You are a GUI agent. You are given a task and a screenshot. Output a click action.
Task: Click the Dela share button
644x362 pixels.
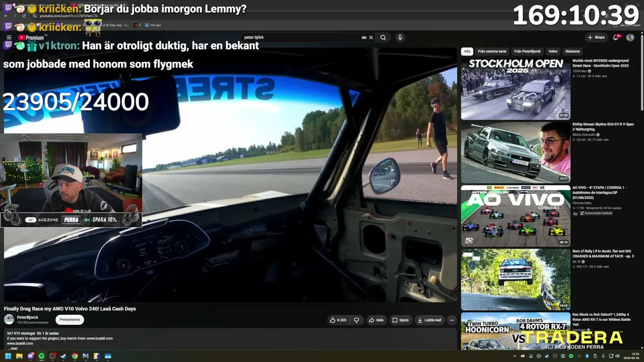point(376,320)
